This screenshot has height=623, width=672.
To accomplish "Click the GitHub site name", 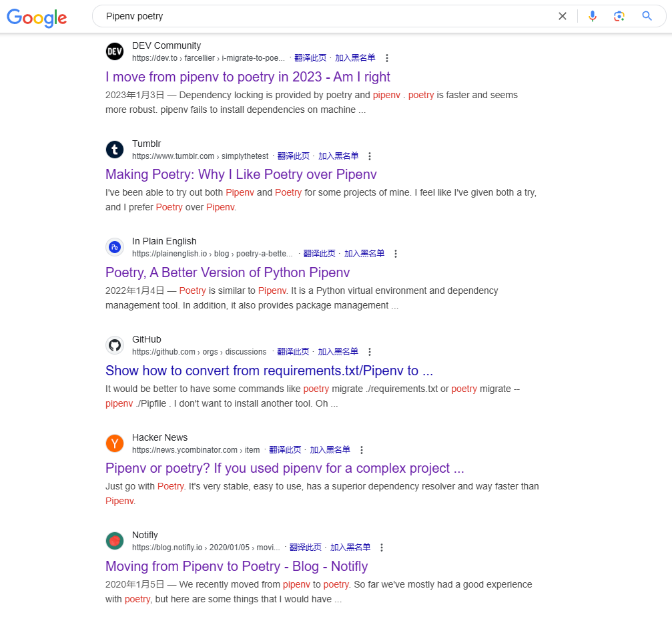I will pyautogui.click(x=147, y=340).
